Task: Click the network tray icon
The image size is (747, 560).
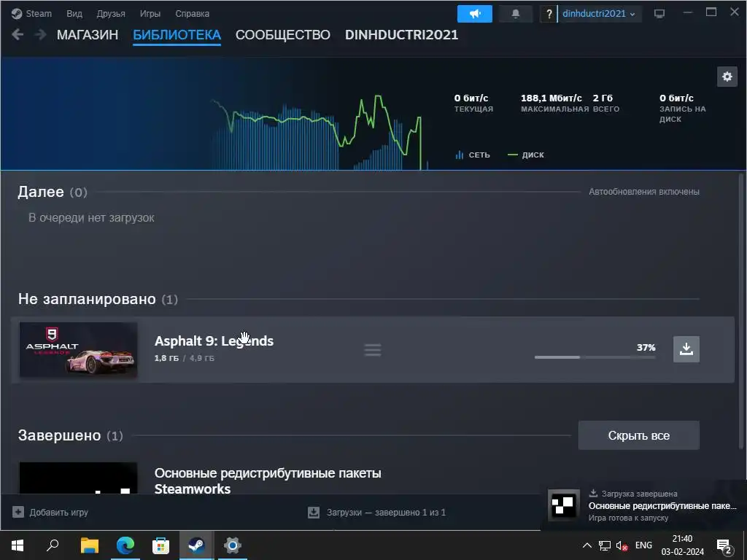Action: 605,545
